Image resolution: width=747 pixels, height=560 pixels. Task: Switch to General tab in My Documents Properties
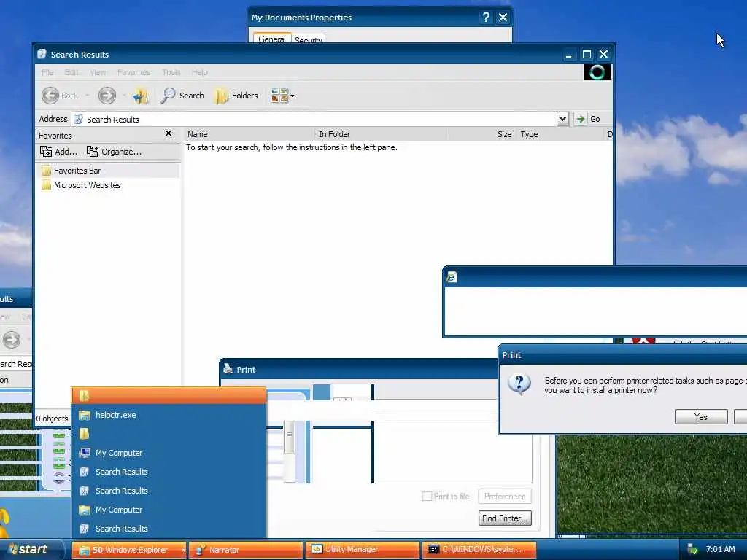coord(272,39)
